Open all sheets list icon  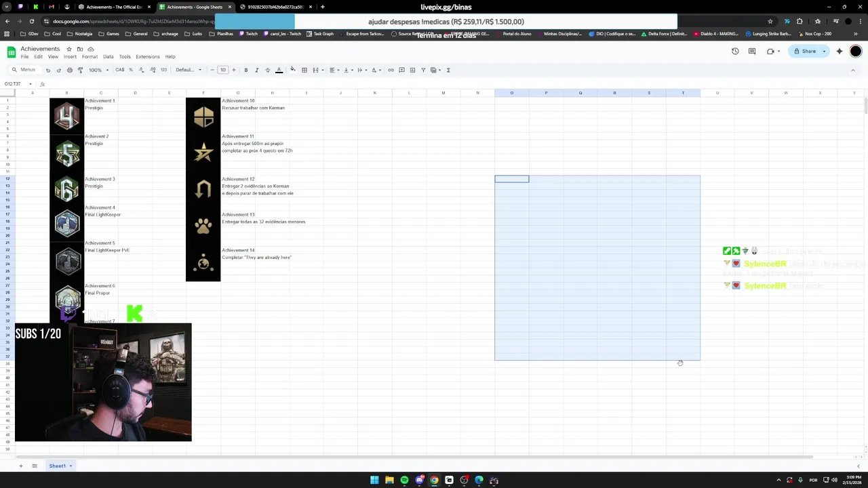(35, 466)
